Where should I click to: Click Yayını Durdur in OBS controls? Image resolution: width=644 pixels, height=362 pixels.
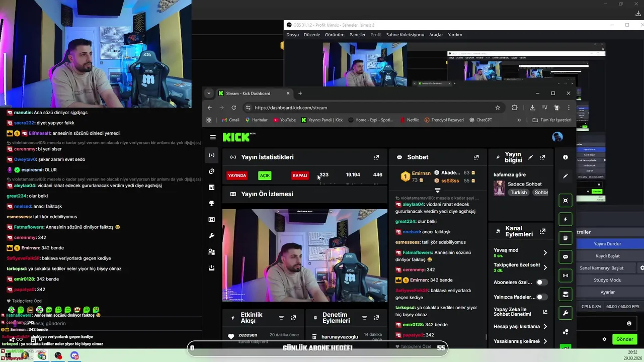coord(607,244)
